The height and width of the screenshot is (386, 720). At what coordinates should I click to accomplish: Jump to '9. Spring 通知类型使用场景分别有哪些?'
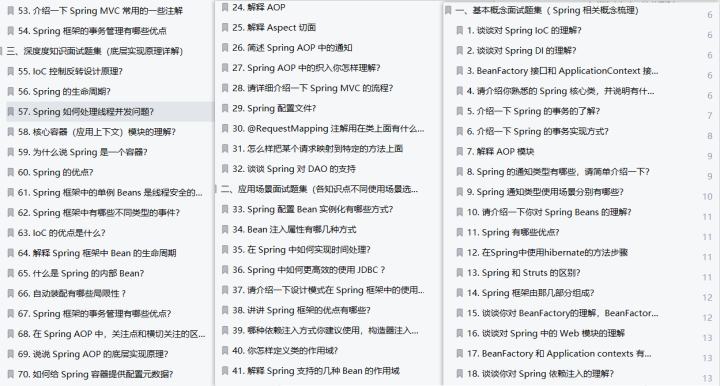click(x=546, y=192)
